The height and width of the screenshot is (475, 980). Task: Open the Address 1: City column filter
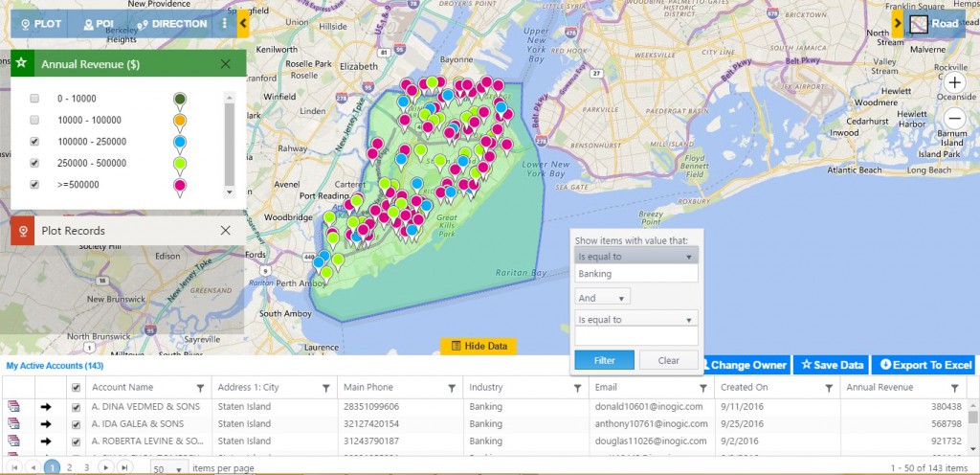325,388
